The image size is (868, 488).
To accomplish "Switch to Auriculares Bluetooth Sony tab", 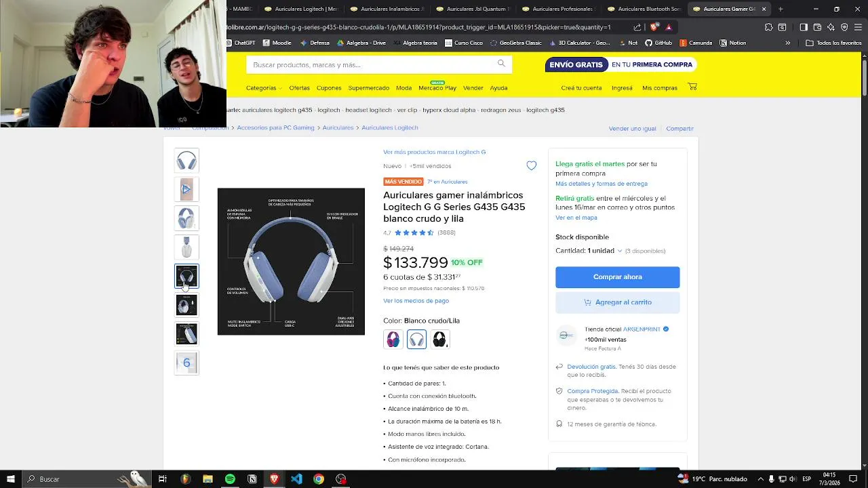I will [x=644, y=9].
